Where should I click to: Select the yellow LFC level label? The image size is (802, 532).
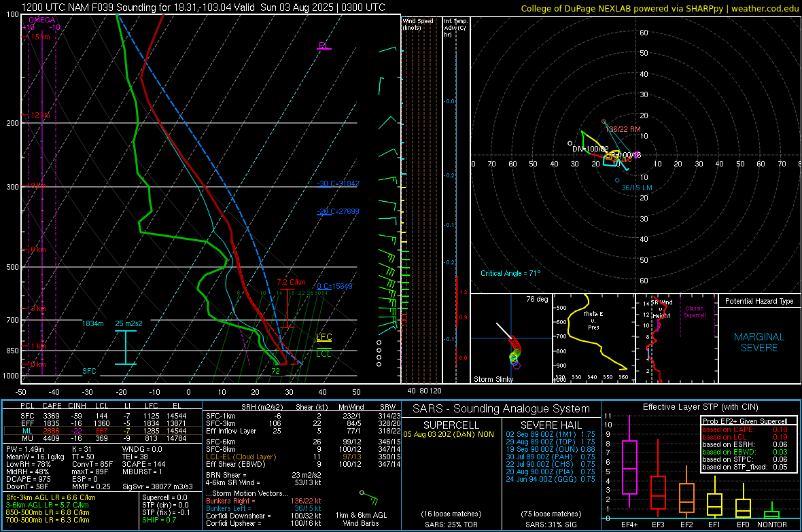pos(324,336)
